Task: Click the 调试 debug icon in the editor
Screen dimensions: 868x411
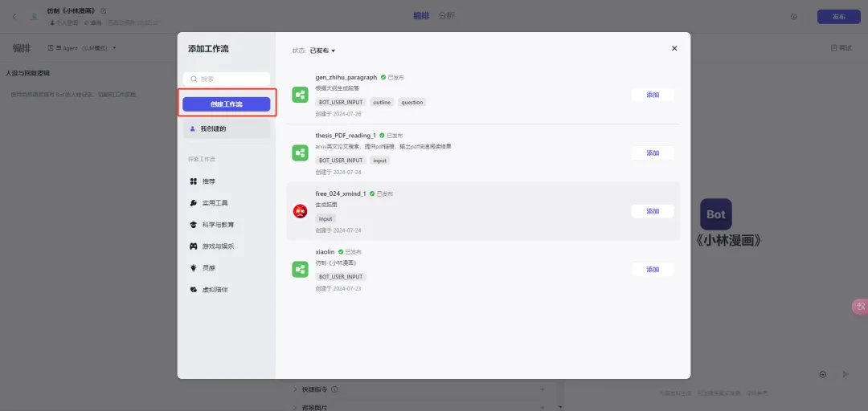Action: [x=833, y=48]
